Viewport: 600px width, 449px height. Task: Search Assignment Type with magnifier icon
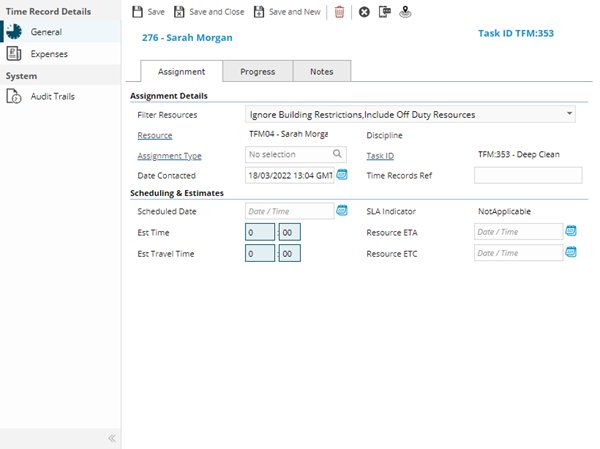click(x=338, y=155)
